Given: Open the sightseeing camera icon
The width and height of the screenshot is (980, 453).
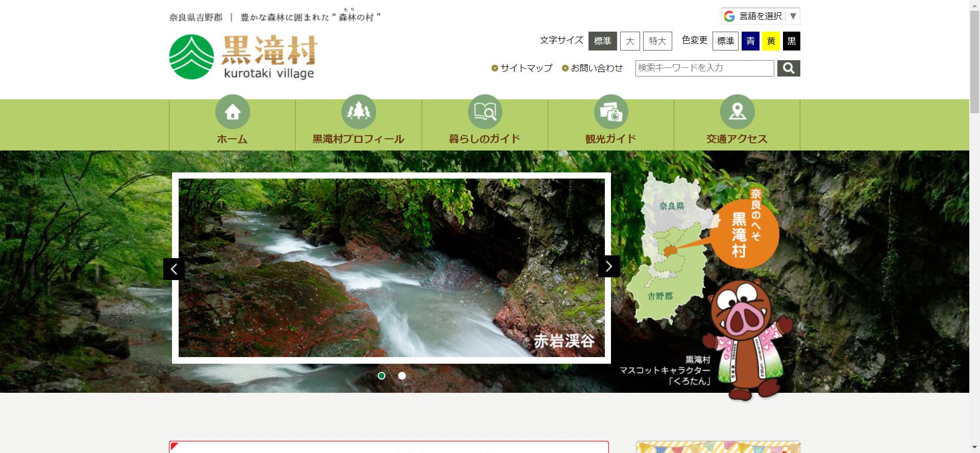Looking at the screenshot, I should pyautogui.click(x=610, y=112).
